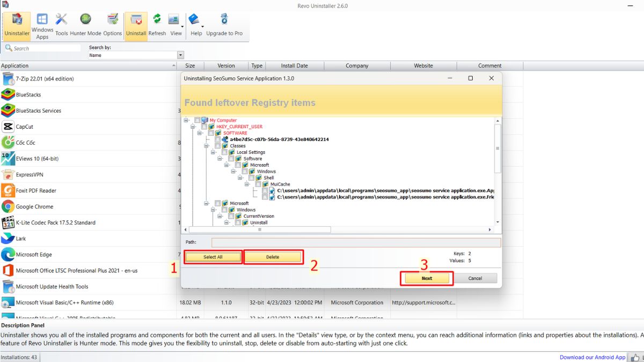644x362 pixels.
Task: Select the Cốc Cốc browser icon
Action: (x=8, y=143)
